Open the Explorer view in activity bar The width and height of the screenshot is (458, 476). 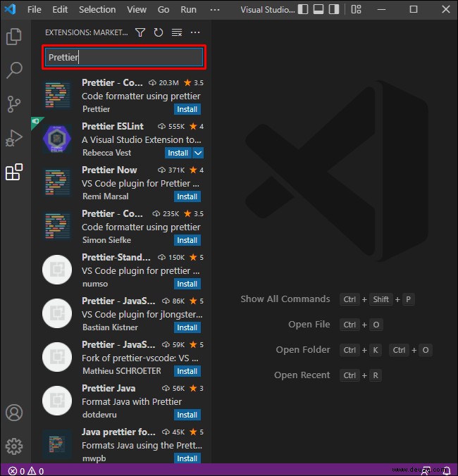coord(14,37)
